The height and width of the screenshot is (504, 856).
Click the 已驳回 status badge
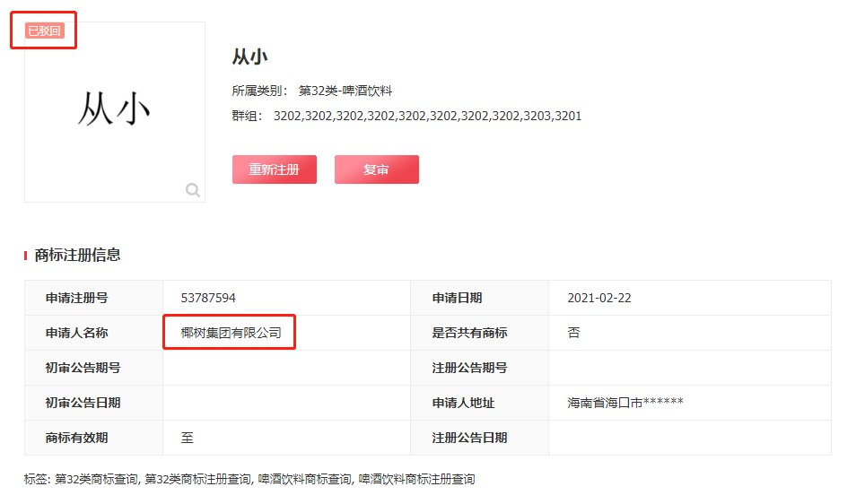pyautogui.click(x=44, y=30)
